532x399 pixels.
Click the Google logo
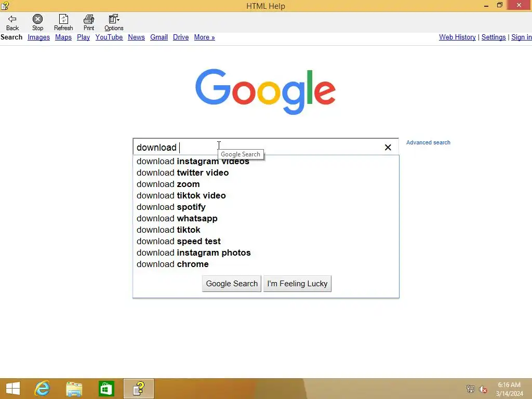coord(265,91)
